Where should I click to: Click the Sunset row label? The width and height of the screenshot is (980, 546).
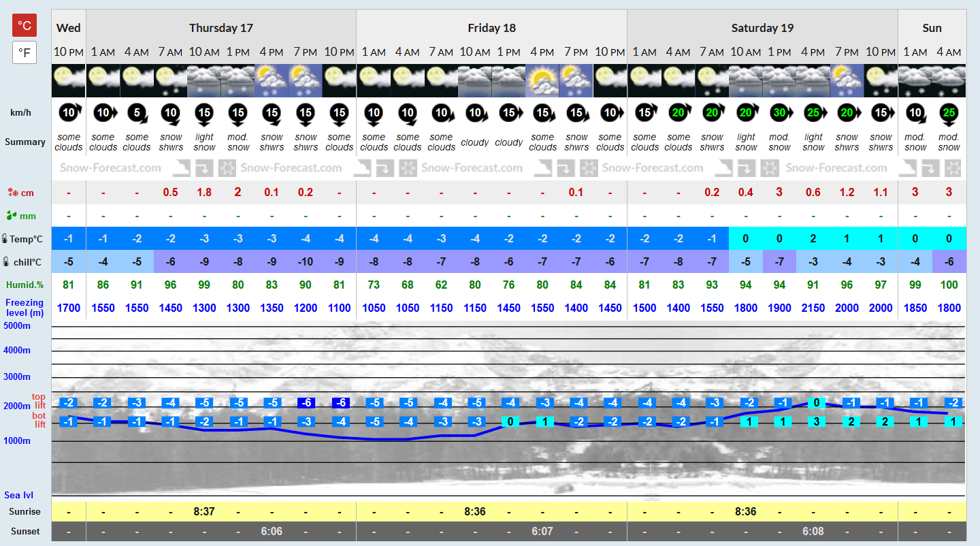[25, 531]
